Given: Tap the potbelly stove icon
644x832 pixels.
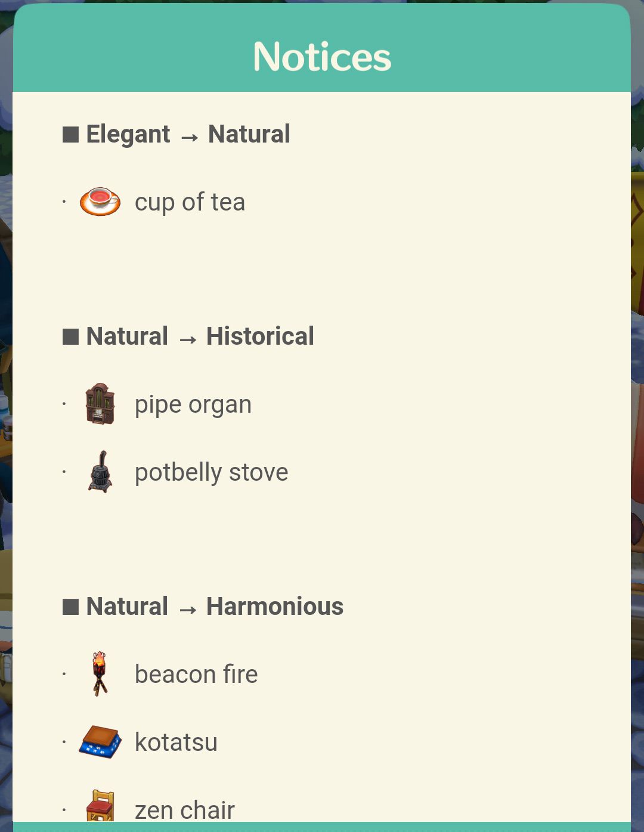Looking at the screenshot, I should [x=100, y=471].
